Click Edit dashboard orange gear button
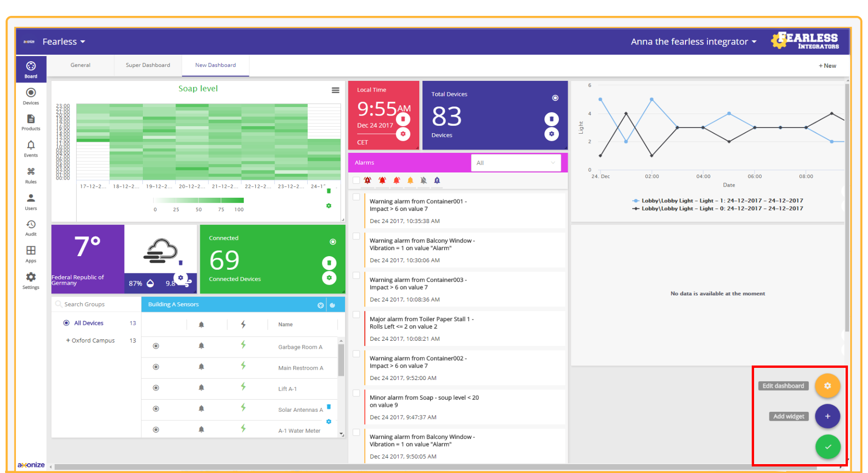 pos(827,386)
